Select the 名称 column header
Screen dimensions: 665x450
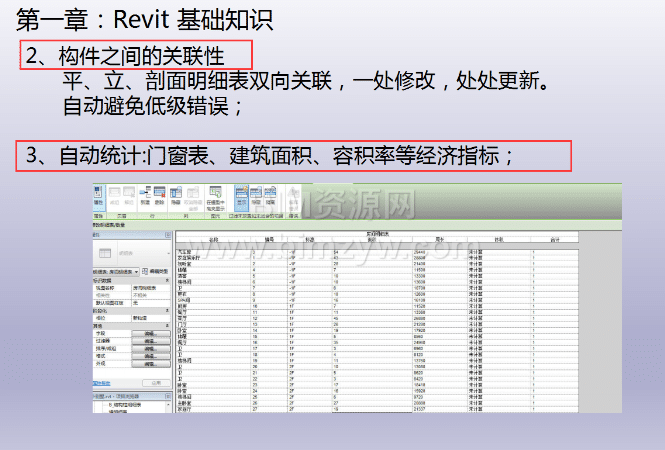tap(213, 240)
